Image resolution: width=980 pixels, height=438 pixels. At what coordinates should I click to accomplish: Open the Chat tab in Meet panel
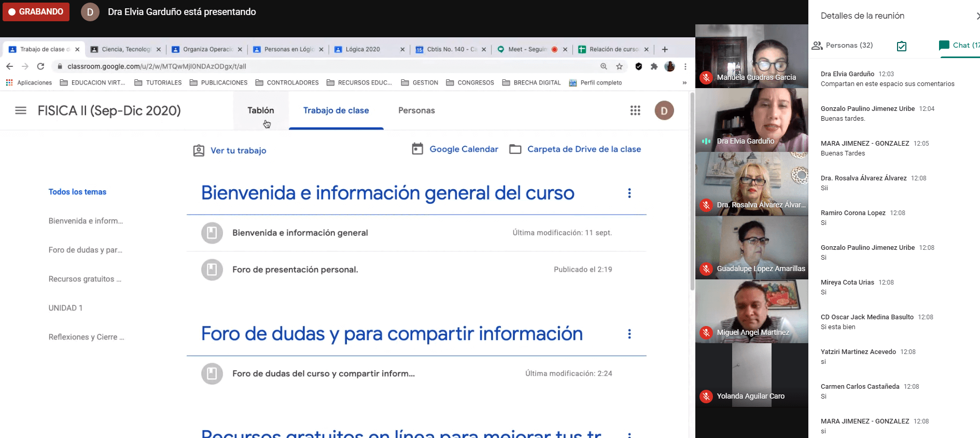pos(960,46)
